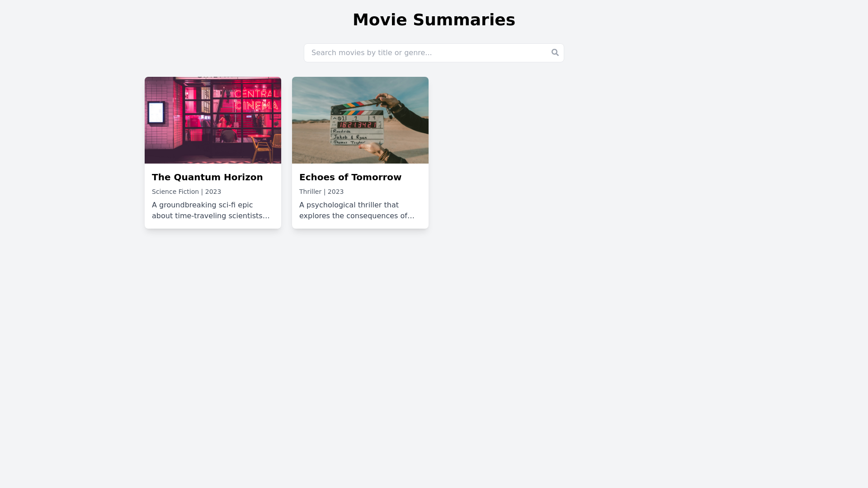Place cursor in the search-by-title-or-genre box
The width and height of the screenshot is (868, 488).
[407, 52]
